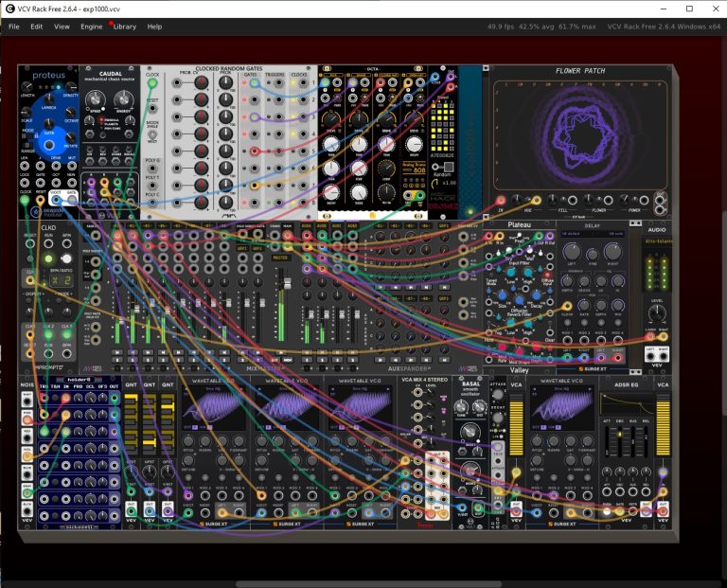Click the Plateau Decay knob
727x588 pixels.
[537, 295]
